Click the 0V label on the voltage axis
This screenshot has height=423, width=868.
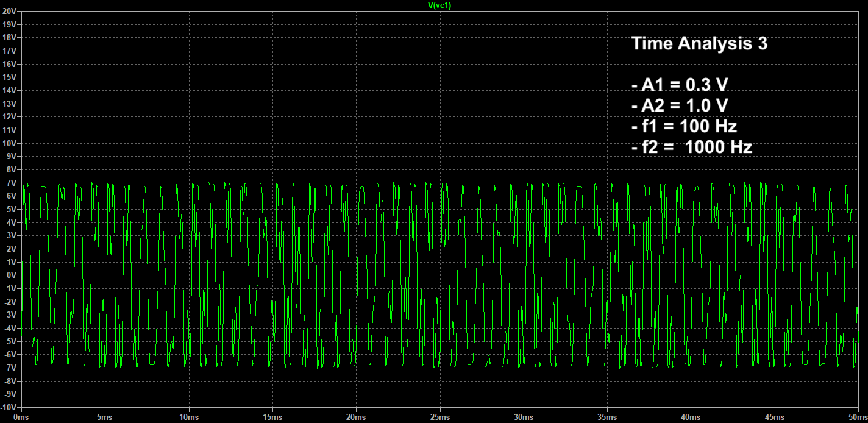pyautogui.click(x=12, y=274)
